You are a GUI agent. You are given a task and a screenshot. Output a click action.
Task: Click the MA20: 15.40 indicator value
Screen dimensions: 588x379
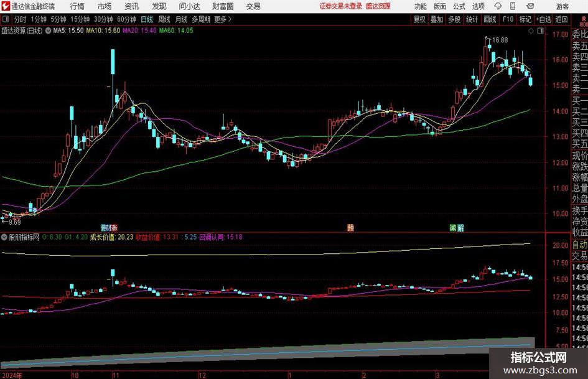click(x=139, y=30)
